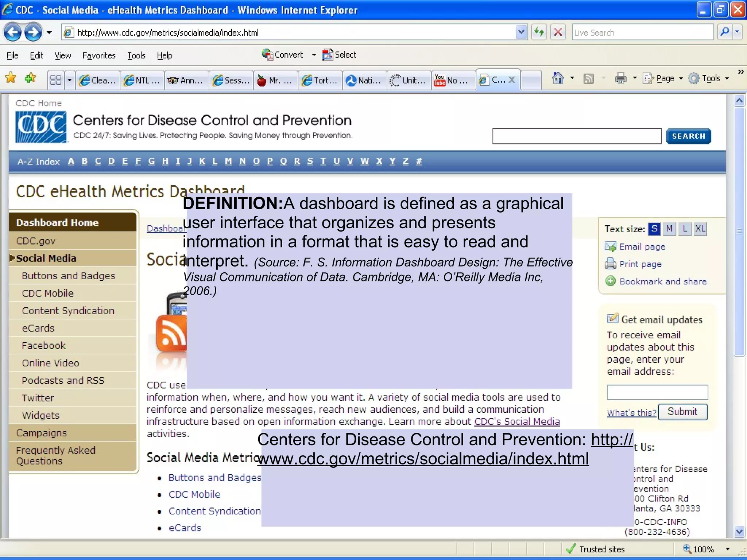Select text size M option

coord(669,229)
